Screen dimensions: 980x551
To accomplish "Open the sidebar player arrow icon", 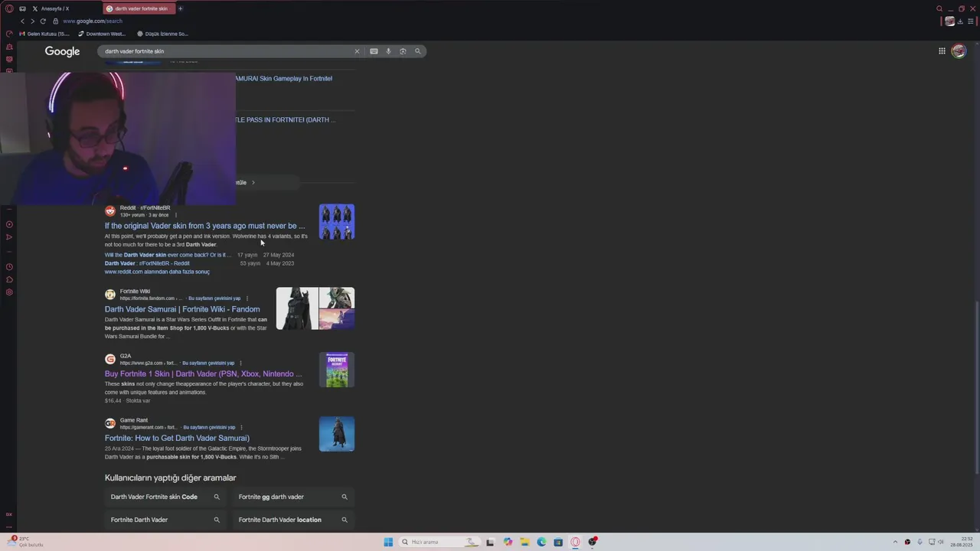I will (x=9, y=237).
